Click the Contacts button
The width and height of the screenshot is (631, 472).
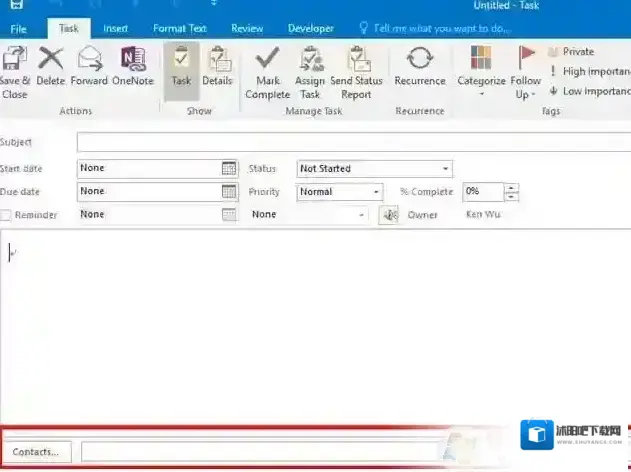tap(36, 452)
